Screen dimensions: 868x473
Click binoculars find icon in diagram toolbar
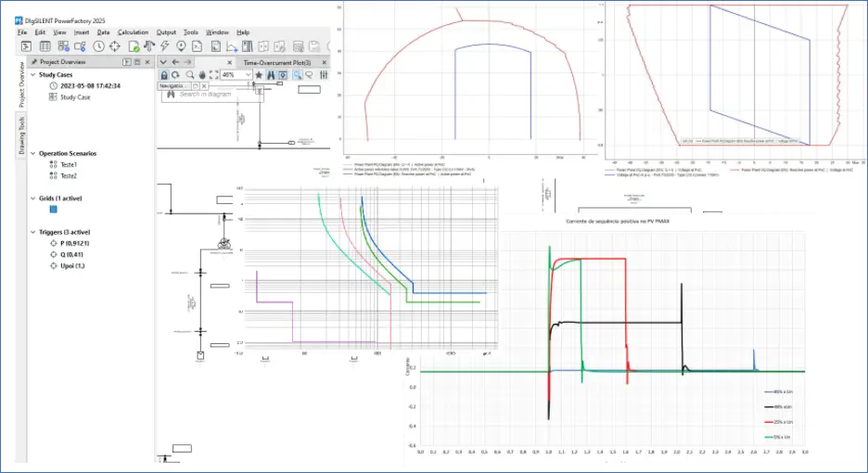(271, 75)
